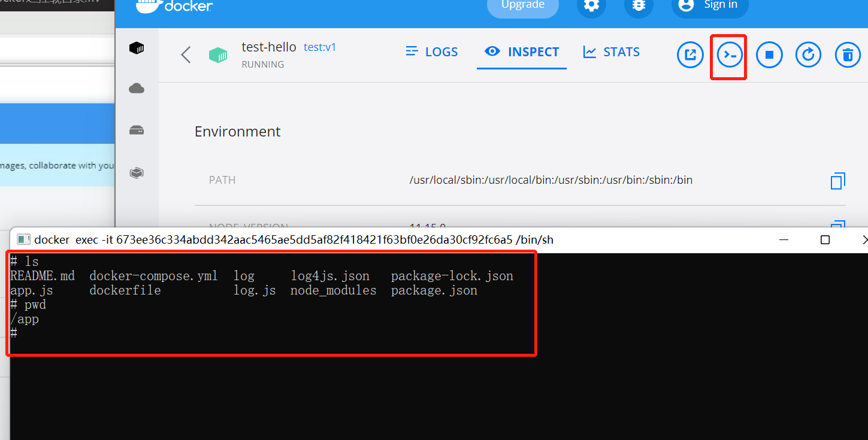
Task: Click log4js.json in terminal output
Action: (x=330, y=276)
